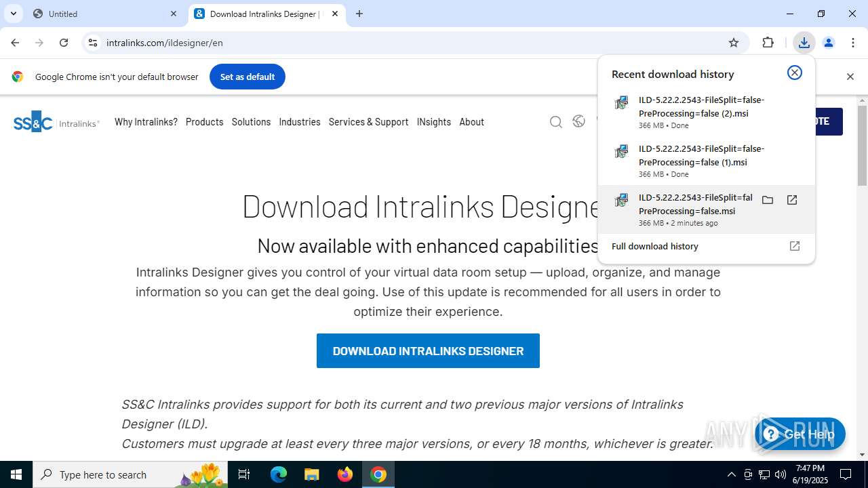Open the FileSplit=false (2).msi download

[x=707, y=111]
